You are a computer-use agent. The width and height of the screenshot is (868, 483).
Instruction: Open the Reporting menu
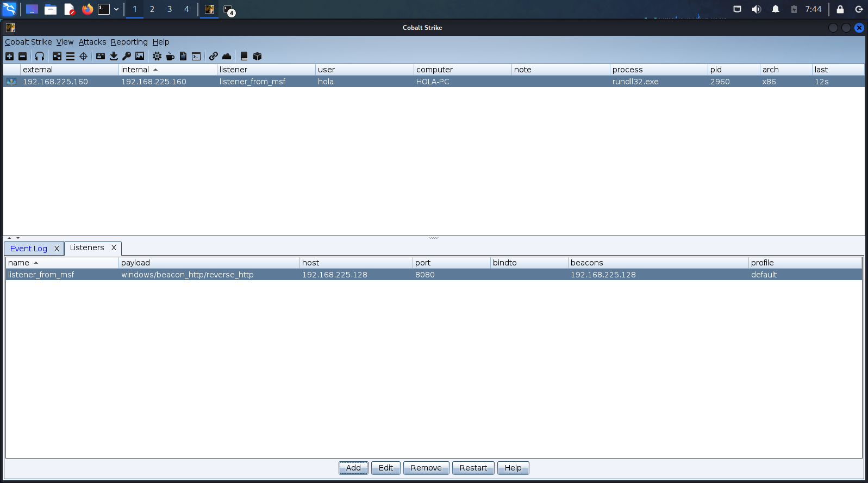pos(129,42)
